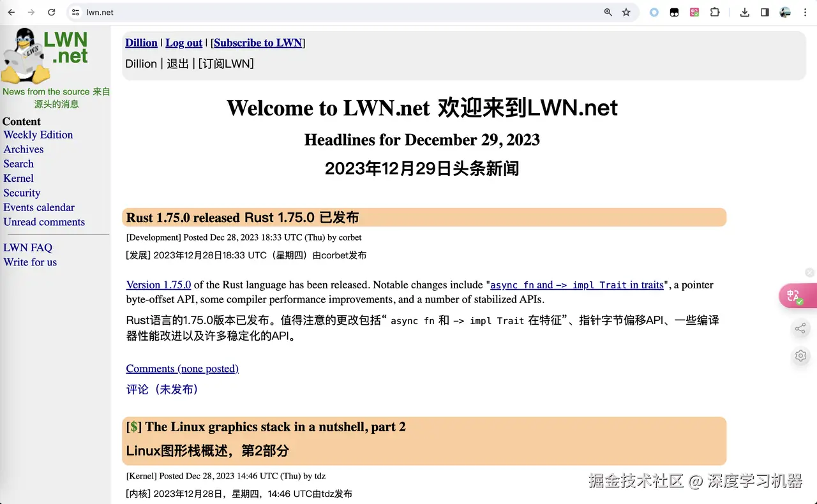Open the three-dot browser menu
817x504 pixels.
(806, 11)
